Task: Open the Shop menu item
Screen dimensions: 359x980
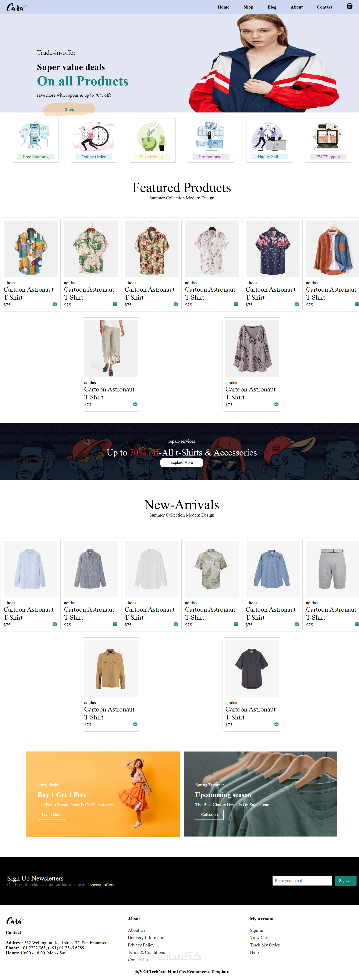Action: (248, 7)
